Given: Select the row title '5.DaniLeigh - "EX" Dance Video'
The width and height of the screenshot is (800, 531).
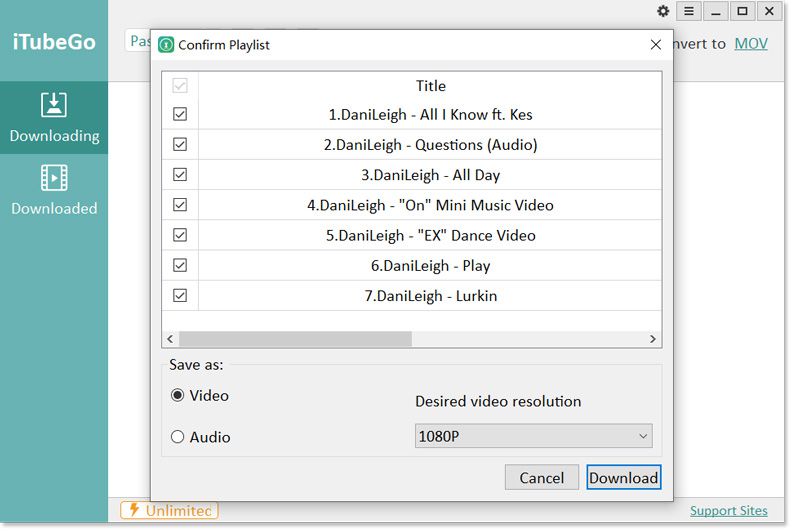Looking at the screenshot, I should pos(430,235).
